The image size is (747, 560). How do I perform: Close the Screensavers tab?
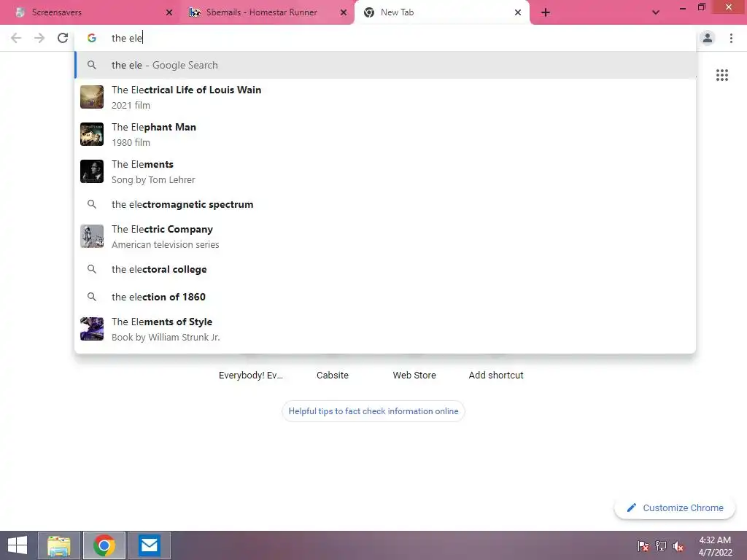point(169,12)
